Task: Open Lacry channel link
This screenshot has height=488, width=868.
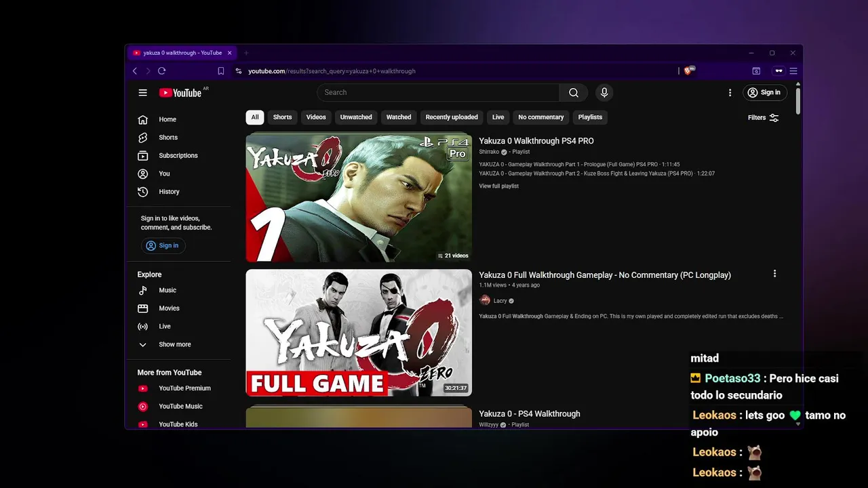Action: 500,301
